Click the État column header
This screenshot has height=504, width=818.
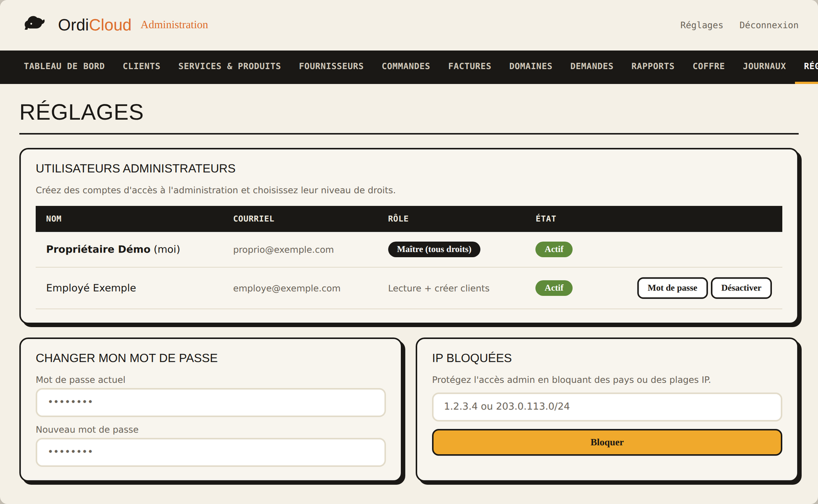pos(546,219)
